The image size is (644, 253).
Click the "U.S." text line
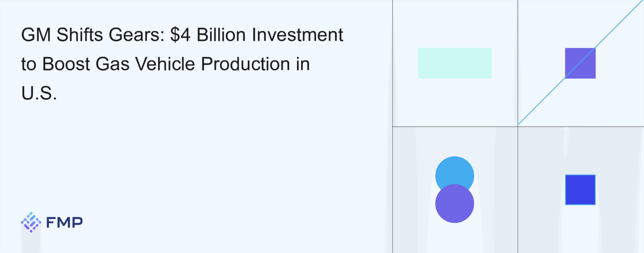39,93
